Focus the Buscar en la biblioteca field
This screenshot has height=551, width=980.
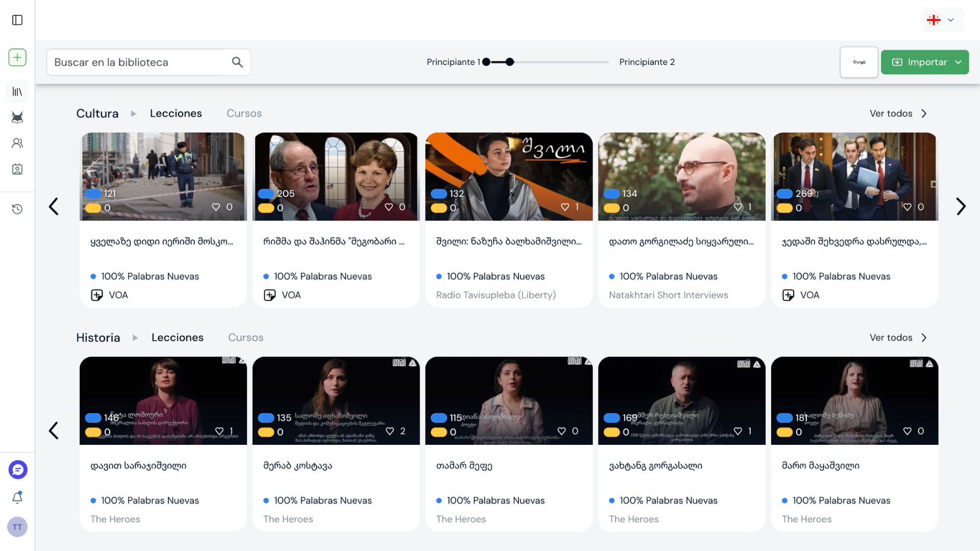pos(135,62)
